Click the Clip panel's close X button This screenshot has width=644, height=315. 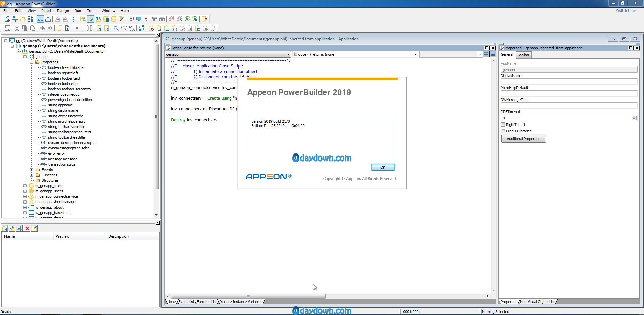pyautogui.click(x=158, y=223)
